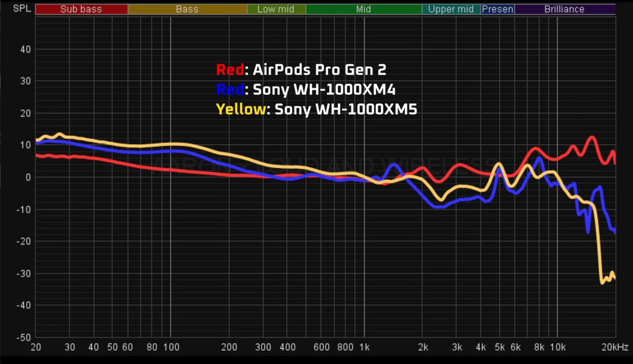Image resolution: width=633 pixels, height=364 pixels.
Task: Click the Sub bass band label
Action: tap(81, 9)
